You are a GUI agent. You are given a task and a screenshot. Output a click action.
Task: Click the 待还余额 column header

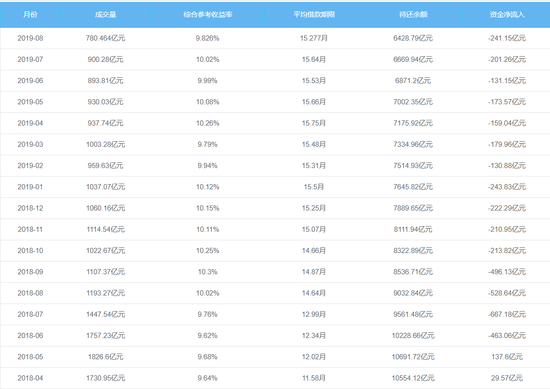tap(413, 14)
